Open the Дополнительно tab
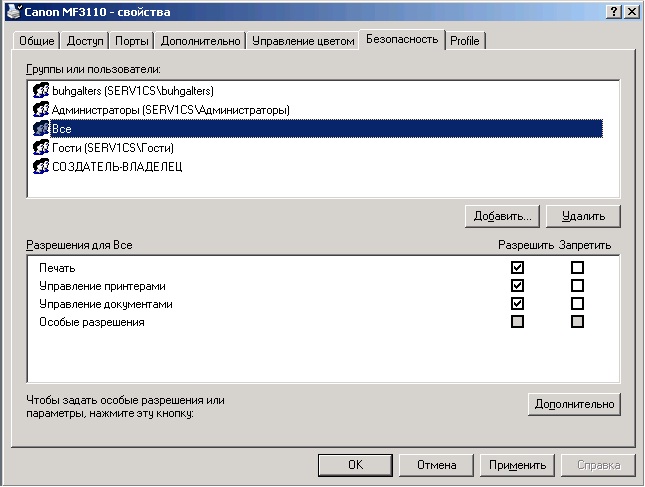Image resolution: width=645 pixels, height=487 pixels. (200, 41)
